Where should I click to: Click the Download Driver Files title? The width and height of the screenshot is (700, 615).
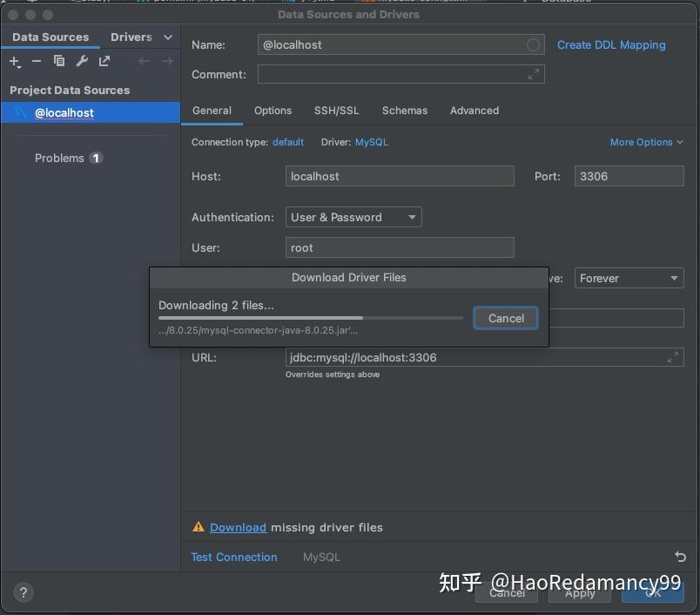click(x=348, y=277)
